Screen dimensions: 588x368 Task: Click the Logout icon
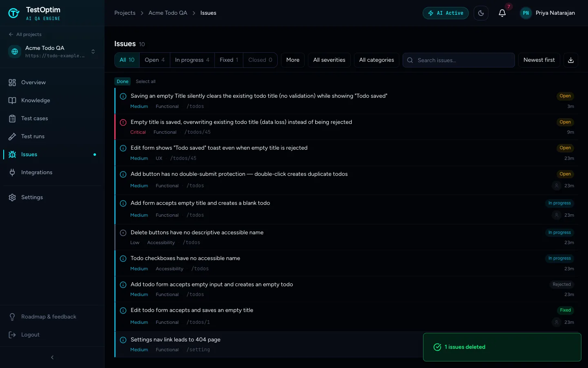point(12,335)
